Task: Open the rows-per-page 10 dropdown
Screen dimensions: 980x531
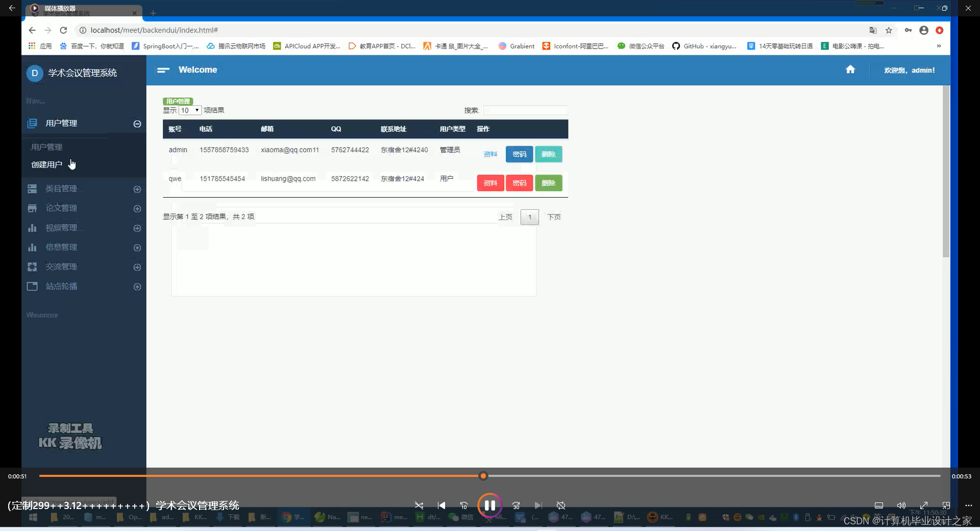Action: point(190,110)
